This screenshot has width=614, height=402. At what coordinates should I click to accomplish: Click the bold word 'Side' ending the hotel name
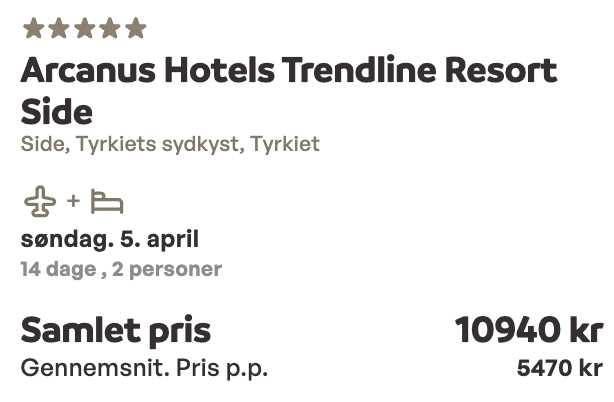click(x=56, y=111)
